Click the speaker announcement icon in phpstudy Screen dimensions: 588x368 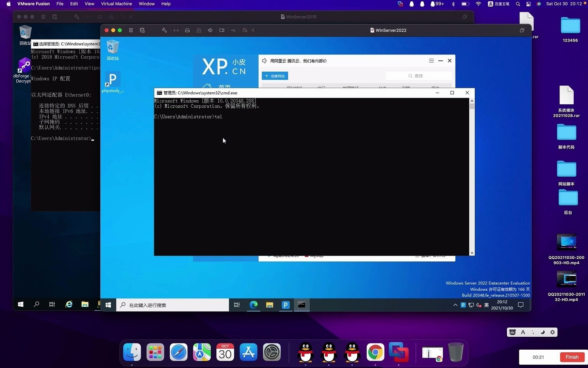[264, 61]
